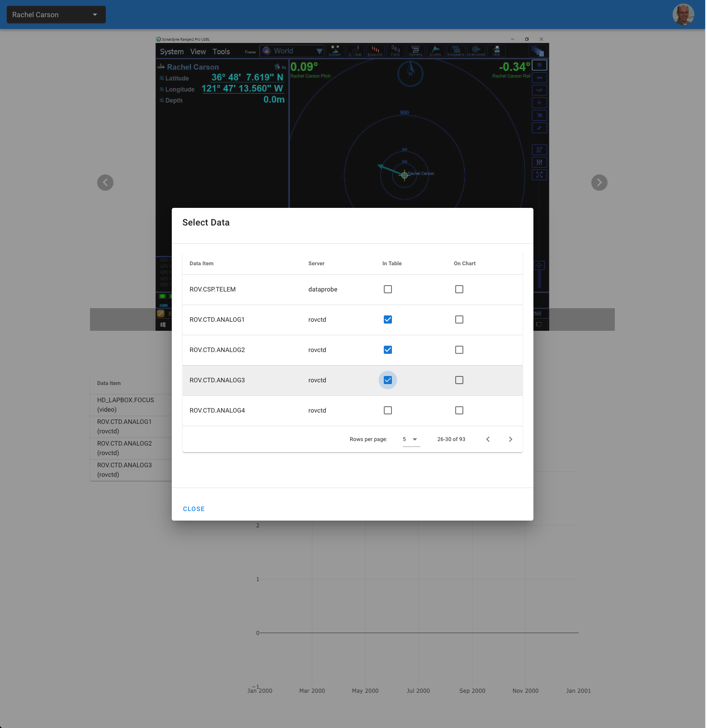This screenshot has width=707, height=728.
Task: Enable On Chart for ROV.CTD.ANALOG2
Action: pos(459,350)
